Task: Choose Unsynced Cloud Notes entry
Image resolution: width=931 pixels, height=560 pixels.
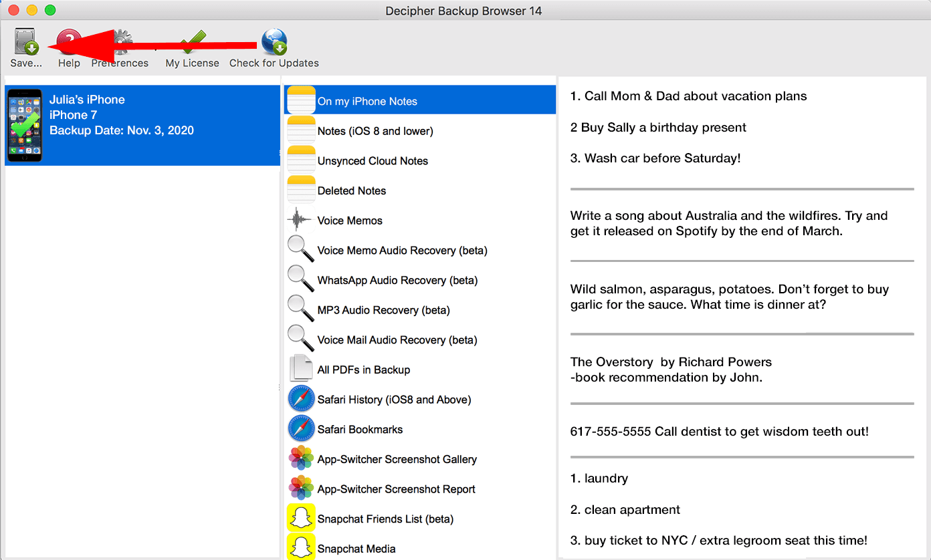Action: click(x=373, y=161)
